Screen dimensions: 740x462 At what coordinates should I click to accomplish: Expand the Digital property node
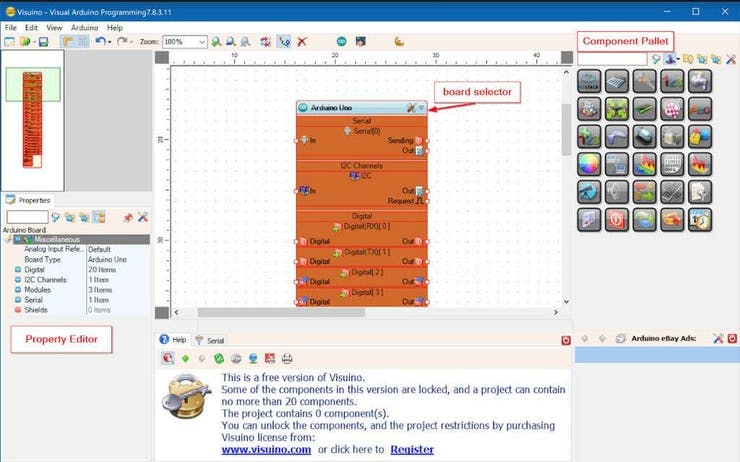[15, 270]
